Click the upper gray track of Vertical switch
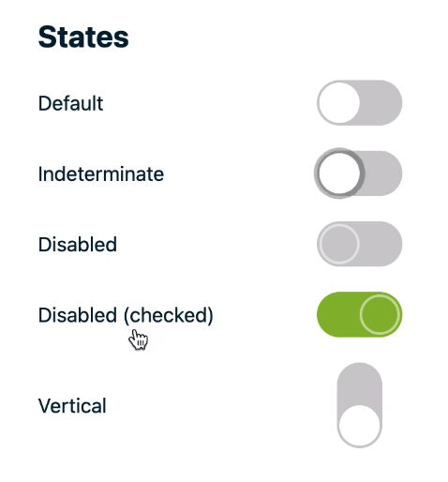 click(x=359, y=384)
